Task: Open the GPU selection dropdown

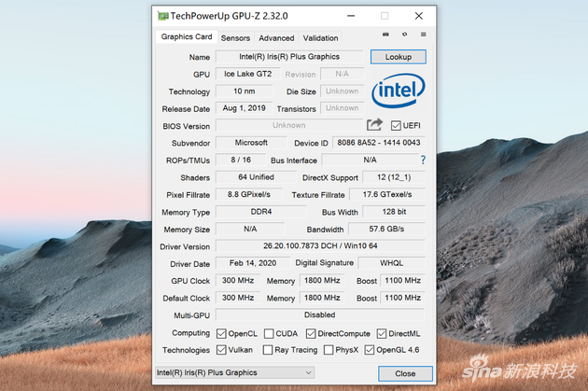Action: pos(233,373)
